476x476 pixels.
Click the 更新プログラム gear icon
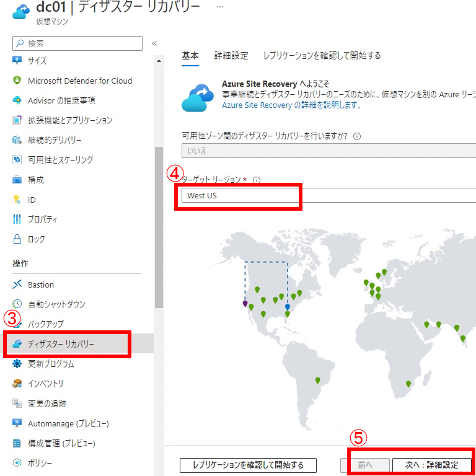(x=17, y=364)
